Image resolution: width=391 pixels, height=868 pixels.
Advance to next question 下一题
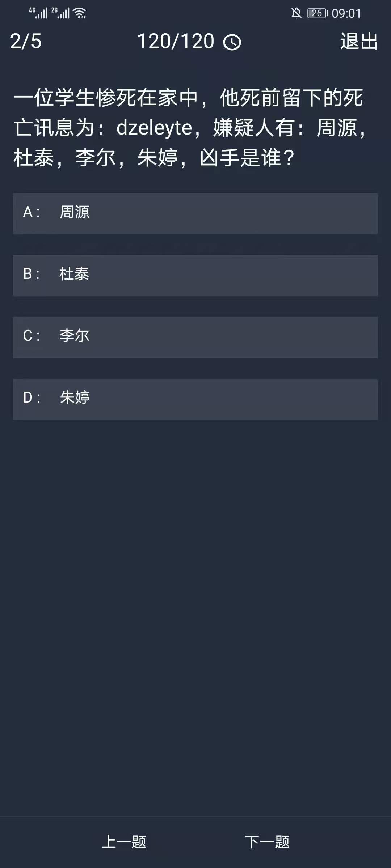[x=267, y=842]
